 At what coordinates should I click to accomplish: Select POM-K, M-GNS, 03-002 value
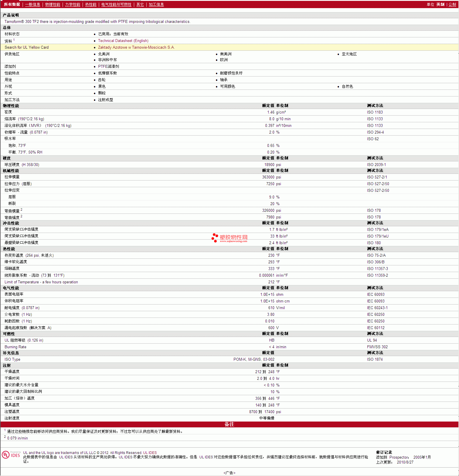click(x=254, y=360)
